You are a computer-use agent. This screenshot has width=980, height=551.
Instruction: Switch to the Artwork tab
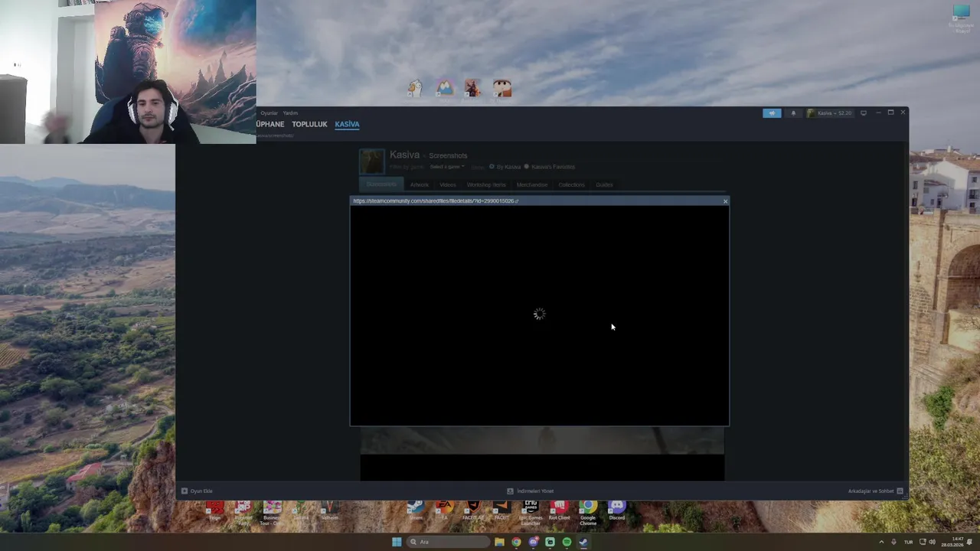tap(419, 184)
